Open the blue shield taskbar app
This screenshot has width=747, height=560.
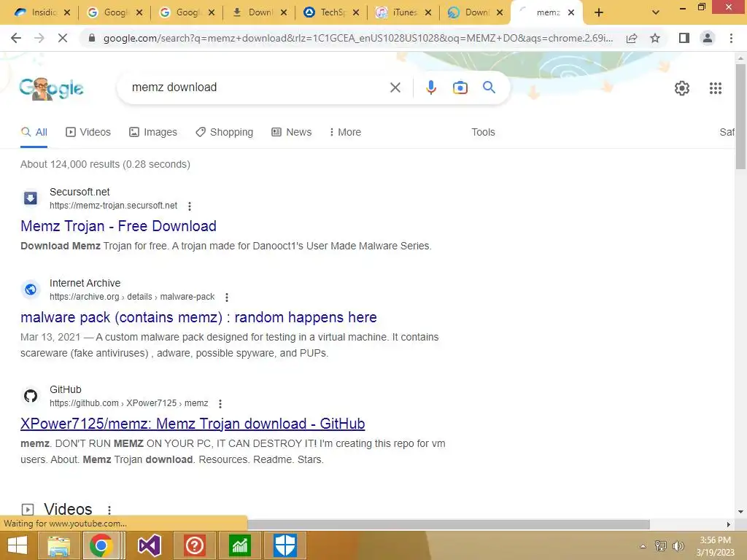tap(285, 545)
